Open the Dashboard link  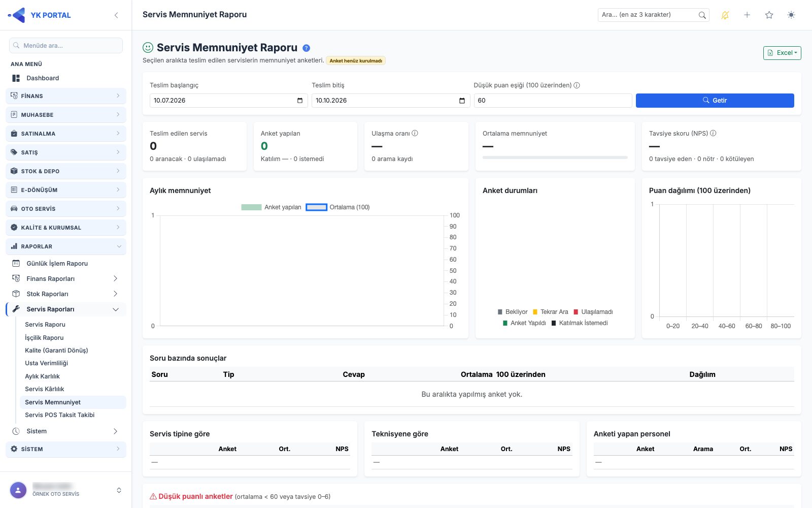click(x=43, y=78)
